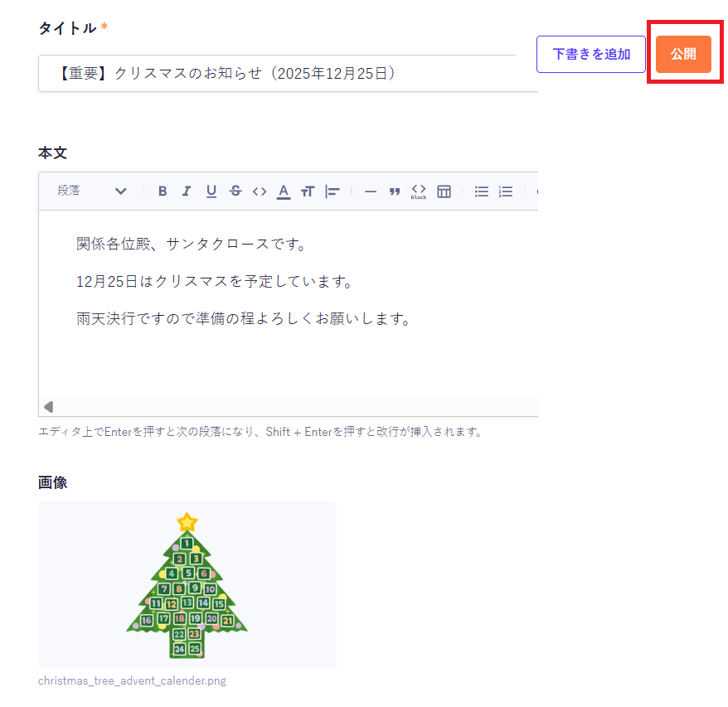The width and height of the screenshot is (728, 707).
Task: Click the filename christmas_tree_advent_calender.png
Action: pyautogui.click(x=133, y=681)
